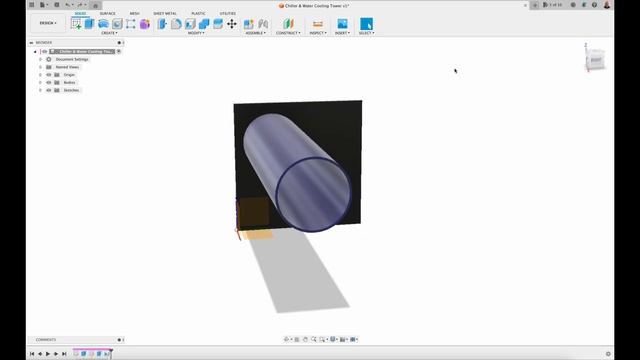
Task: Jump to timeline beginning
Action: pyautogui.click(x=32, y=354)
